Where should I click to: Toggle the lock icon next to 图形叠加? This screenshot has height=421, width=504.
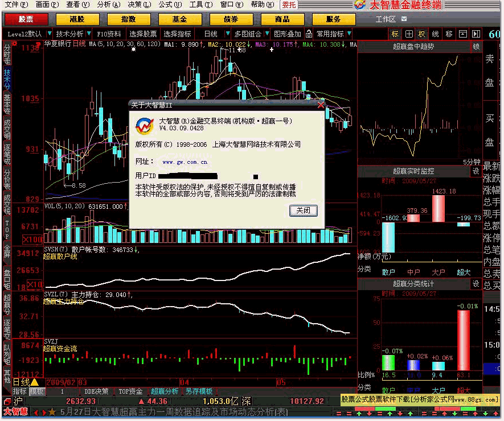[x=309, y=34]
